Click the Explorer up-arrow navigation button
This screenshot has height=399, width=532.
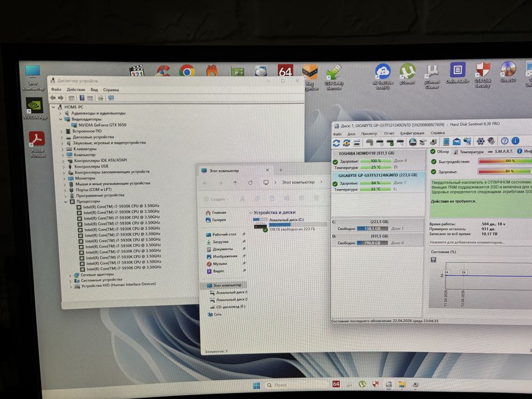235,182
